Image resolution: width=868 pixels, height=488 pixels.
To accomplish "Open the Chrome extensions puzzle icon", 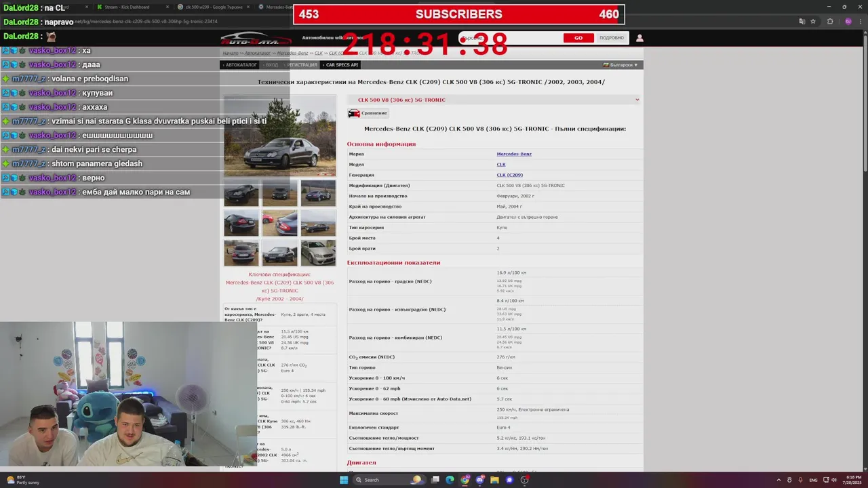I will (830, 21).
